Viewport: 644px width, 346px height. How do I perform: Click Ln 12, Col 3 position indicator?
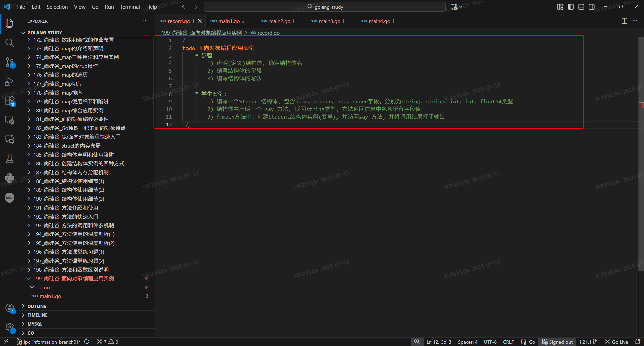coord(439,342)
